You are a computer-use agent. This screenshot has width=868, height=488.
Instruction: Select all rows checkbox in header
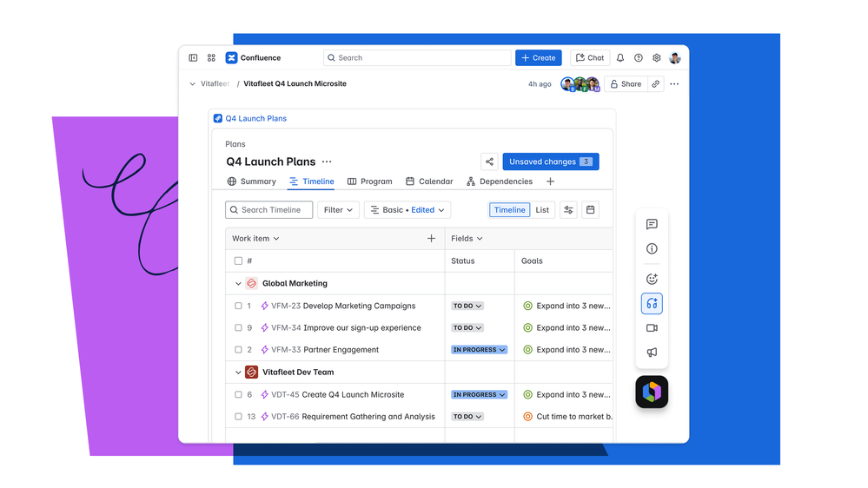tap(238, 260)
